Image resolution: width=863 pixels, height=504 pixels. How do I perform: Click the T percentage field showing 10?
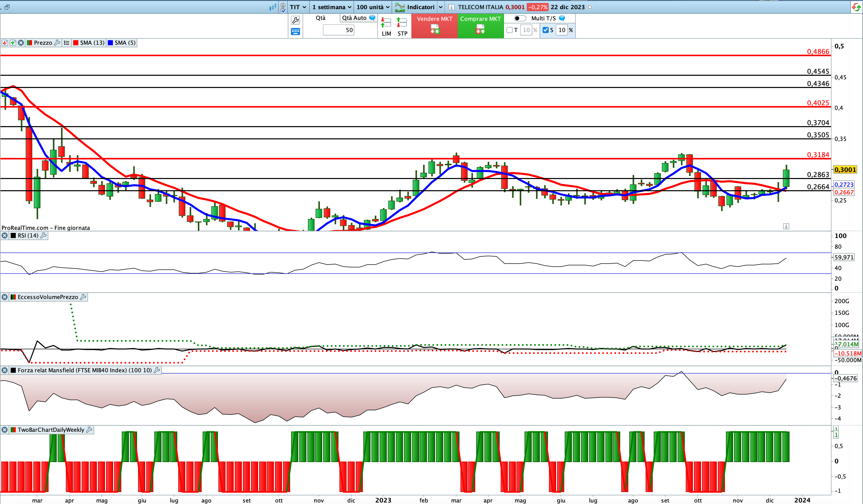click(526, 30)
